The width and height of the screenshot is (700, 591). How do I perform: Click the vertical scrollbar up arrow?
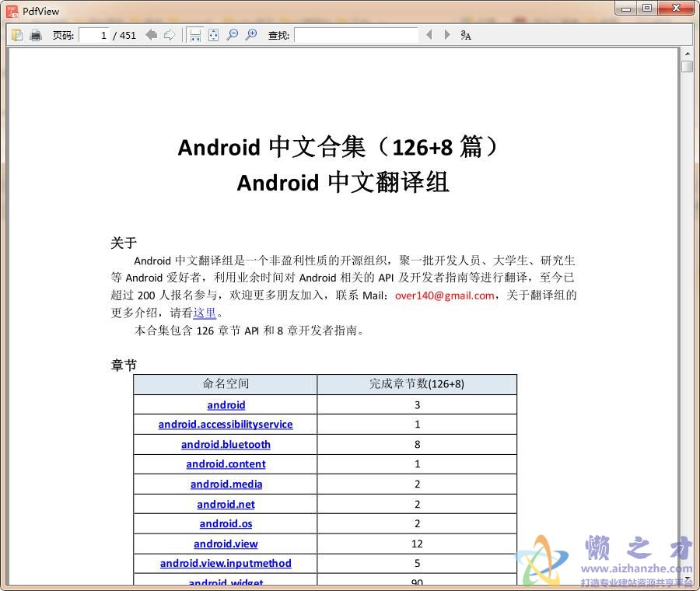pos(688,54)
